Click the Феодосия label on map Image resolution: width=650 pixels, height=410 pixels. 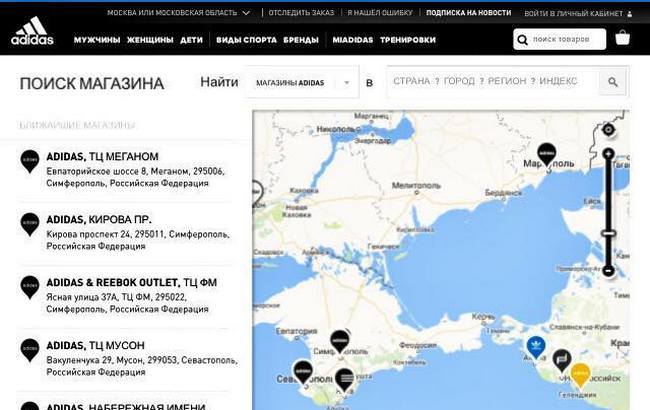[418, 345]
